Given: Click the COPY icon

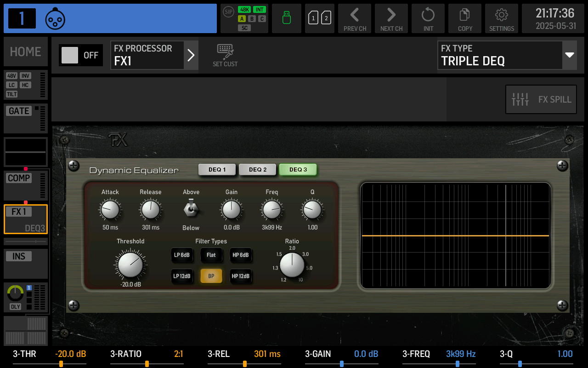Looking at the screenshot, I should click(465, 18).
